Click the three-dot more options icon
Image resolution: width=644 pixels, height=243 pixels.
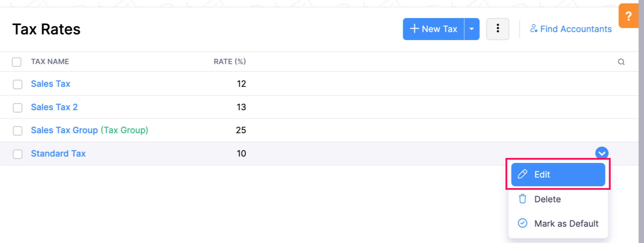click(x=497, y=29)
